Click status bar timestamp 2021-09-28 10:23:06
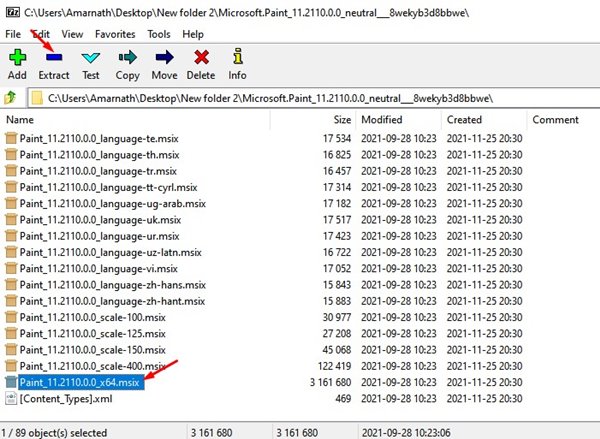 coord(406,433)
